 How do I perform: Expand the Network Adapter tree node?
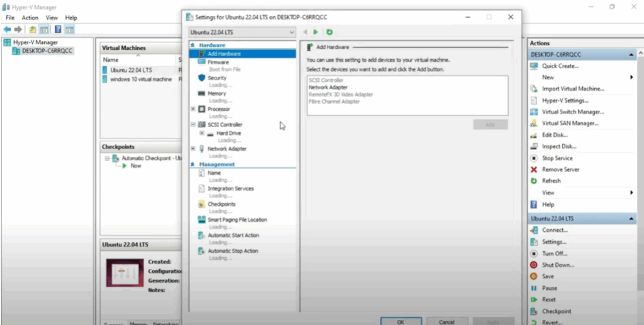click(193, 149)
